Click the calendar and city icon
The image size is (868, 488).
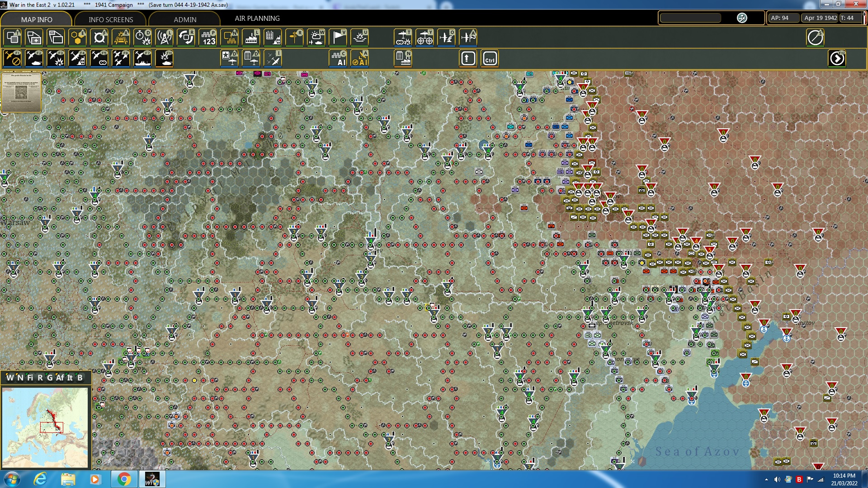[x=273, y=38]
